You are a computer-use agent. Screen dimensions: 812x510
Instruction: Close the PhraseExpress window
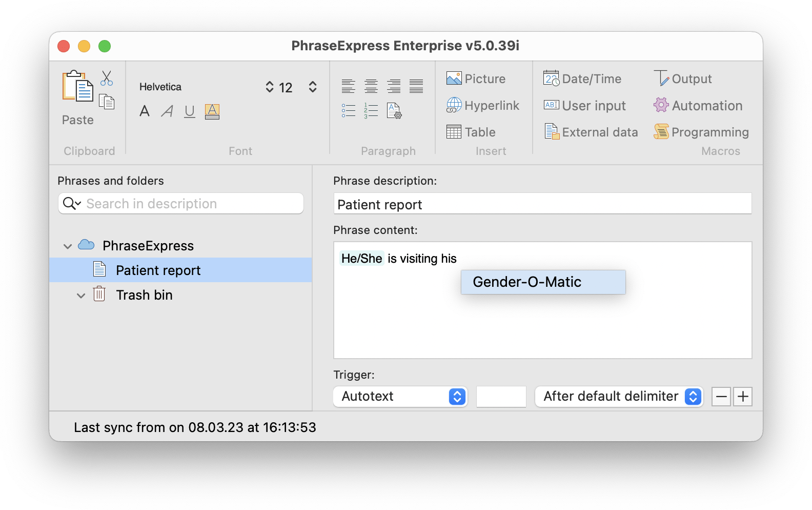tap(64, 46)
